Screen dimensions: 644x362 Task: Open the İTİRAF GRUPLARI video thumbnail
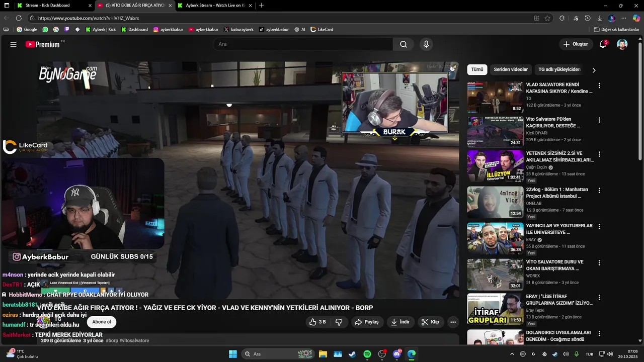pos(495,309)
